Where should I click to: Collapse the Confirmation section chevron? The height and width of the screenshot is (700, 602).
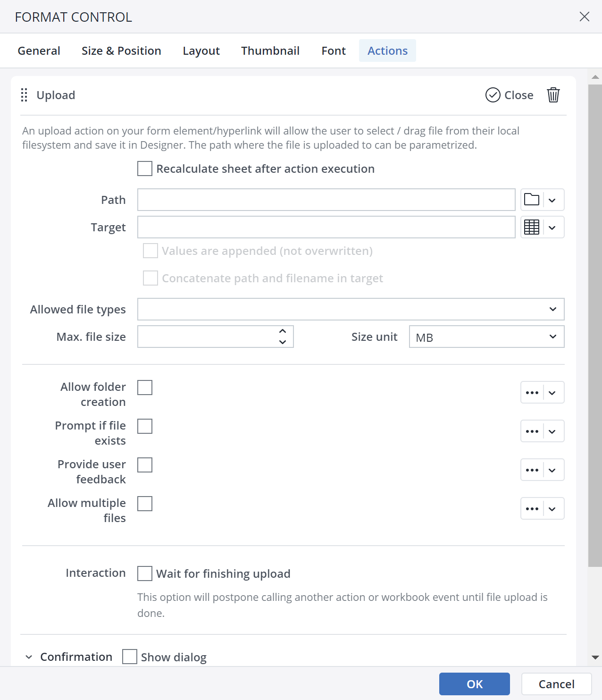click(29, 657)
